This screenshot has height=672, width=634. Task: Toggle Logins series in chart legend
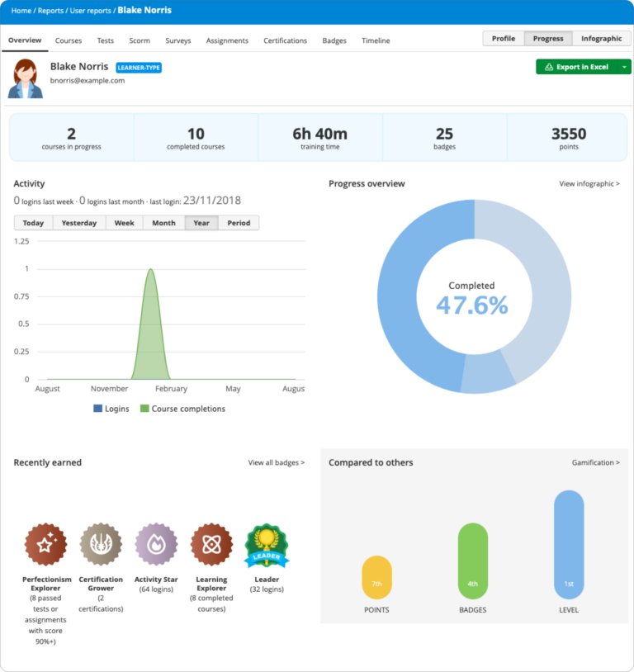[x=111, y=409]
